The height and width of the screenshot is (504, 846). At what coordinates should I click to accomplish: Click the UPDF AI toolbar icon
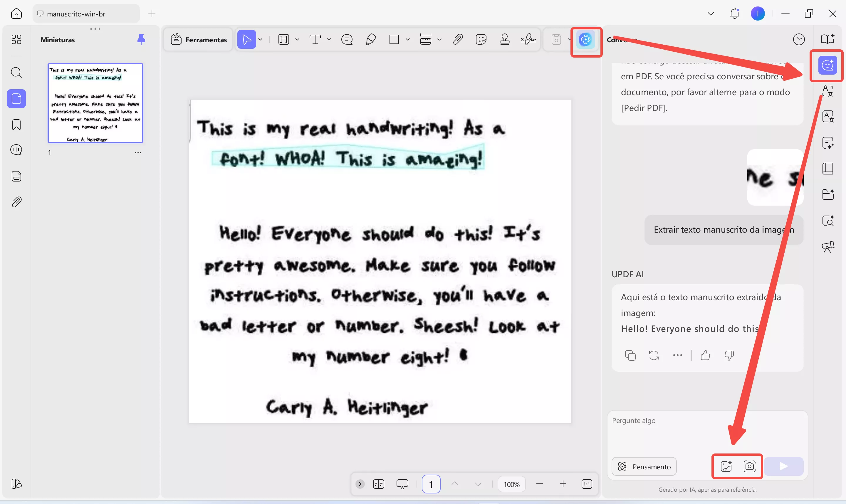[585, 40]
